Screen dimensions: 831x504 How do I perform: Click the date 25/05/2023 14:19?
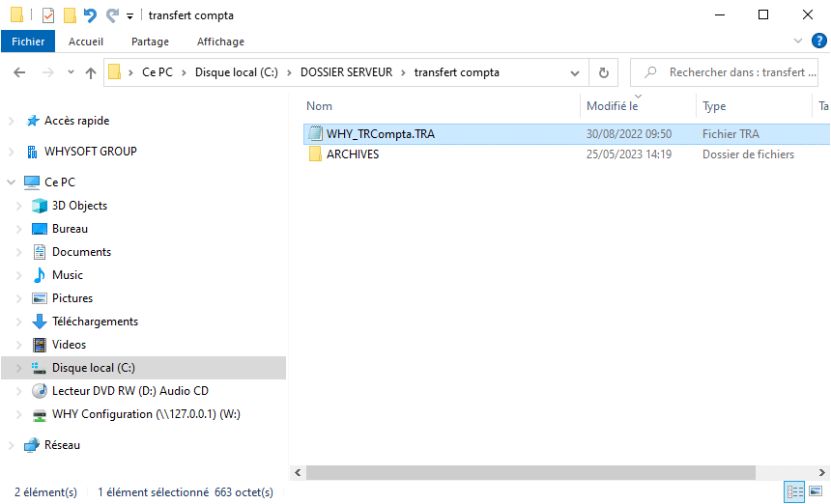pos(628,154)
